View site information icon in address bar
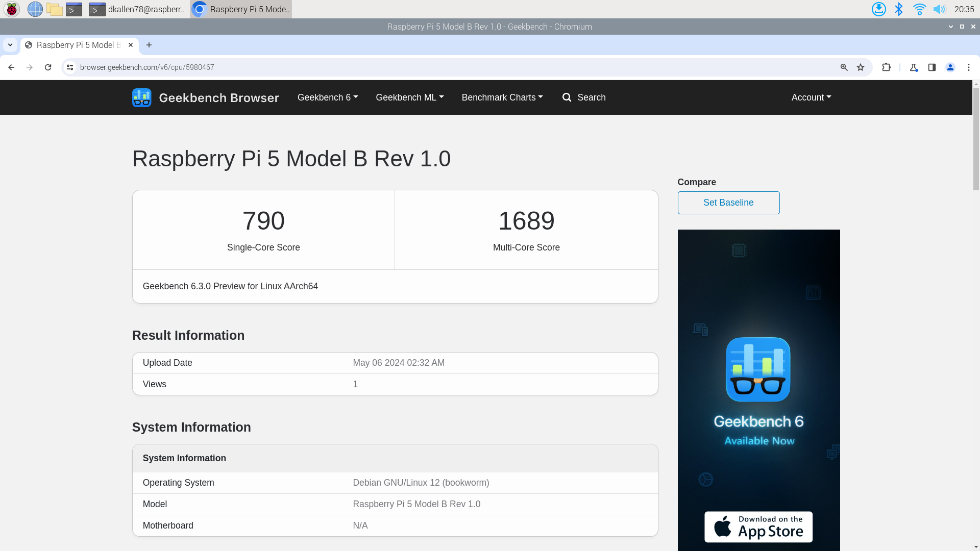This screenshot has height=551, width=980. (70, 67)
